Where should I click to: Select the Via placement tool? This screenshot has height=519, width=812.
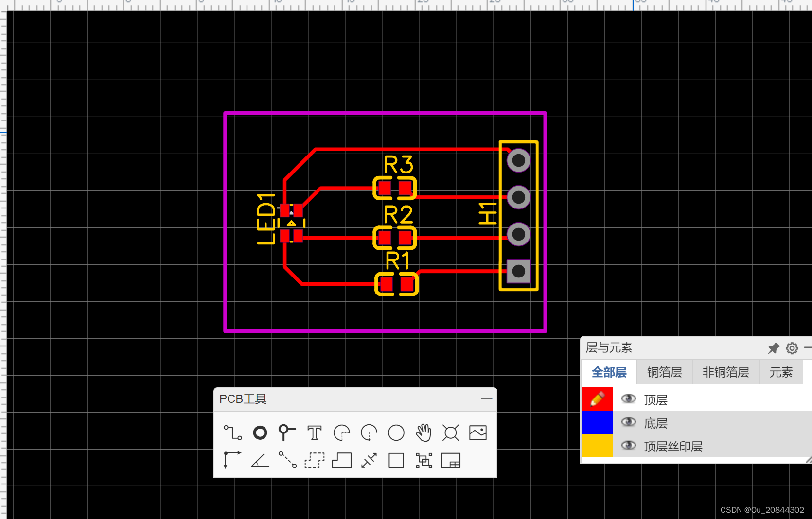click(287, 432)
